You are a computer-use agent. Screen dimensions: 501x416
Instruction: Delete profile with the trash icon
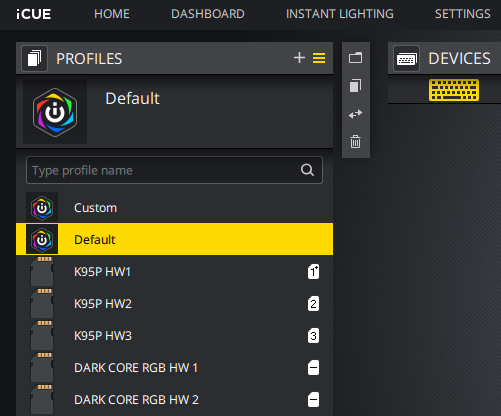click(x=355, y=142)
